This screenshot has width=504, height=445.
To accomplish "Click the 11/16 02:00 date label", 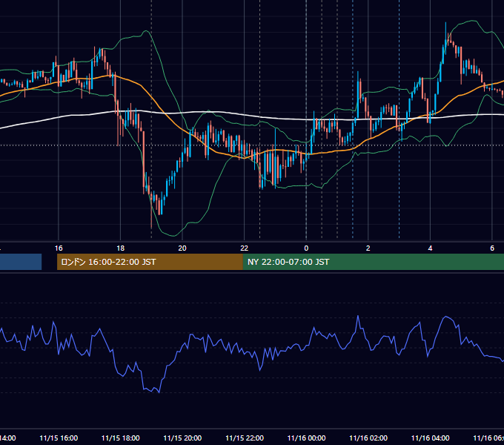I will [x=368, y=438].
